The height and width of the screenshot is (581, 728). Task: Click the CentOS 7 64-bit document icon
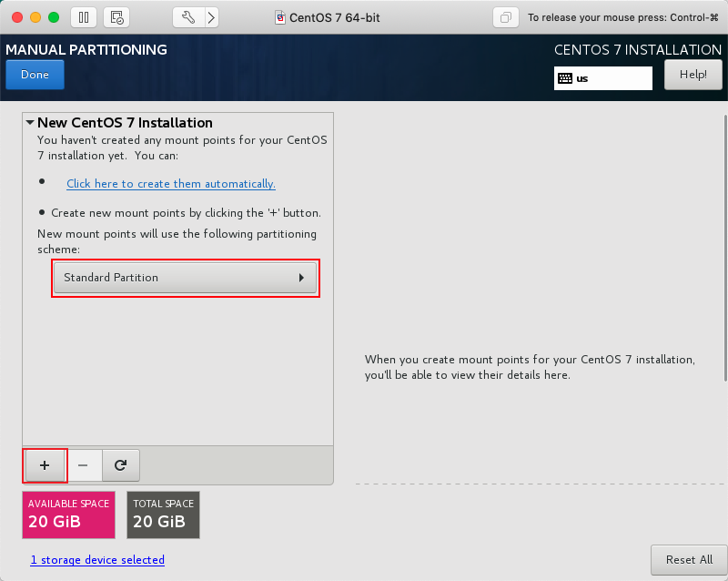coord(280,17)
